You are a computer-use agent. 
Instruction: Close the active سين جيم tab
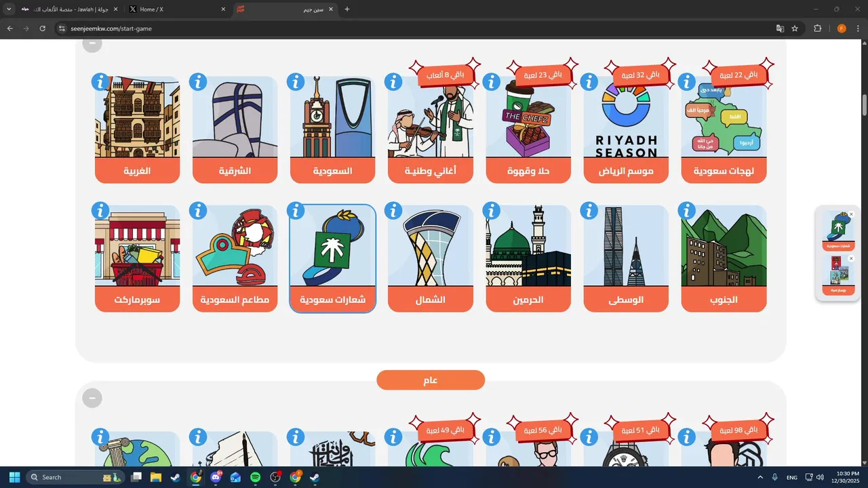click(331, 9)
